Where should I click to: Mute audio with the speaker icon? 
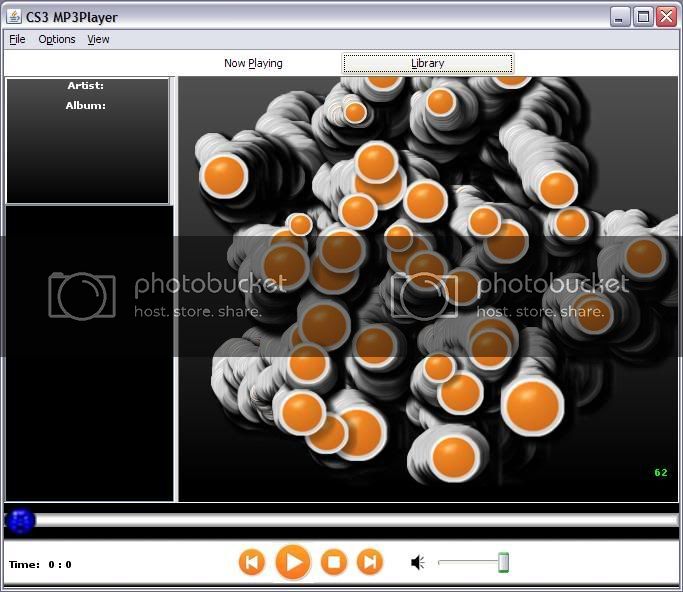click(418, 562)
